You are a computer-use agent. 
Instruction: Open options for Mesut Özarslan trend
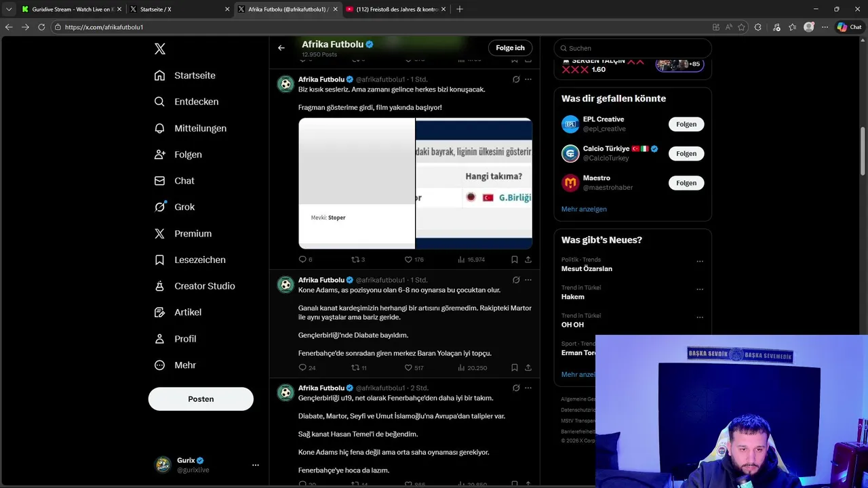[700, 261]
